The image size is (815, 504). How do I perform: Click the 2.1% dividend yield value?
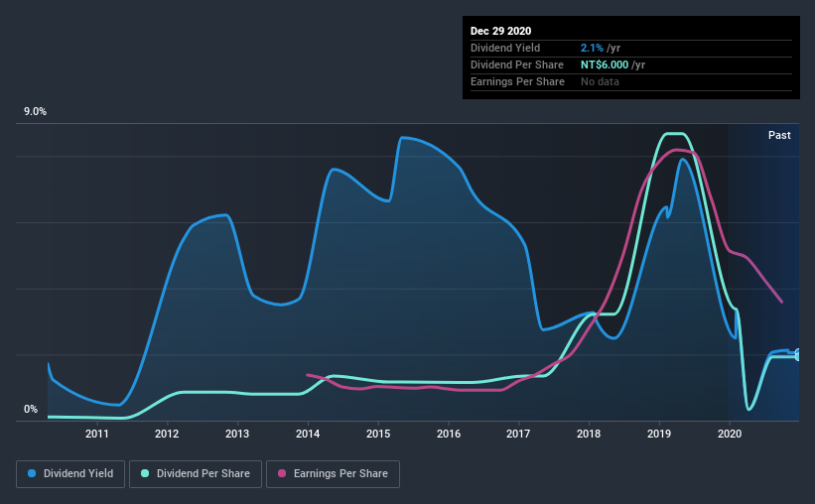pos(592,48)
